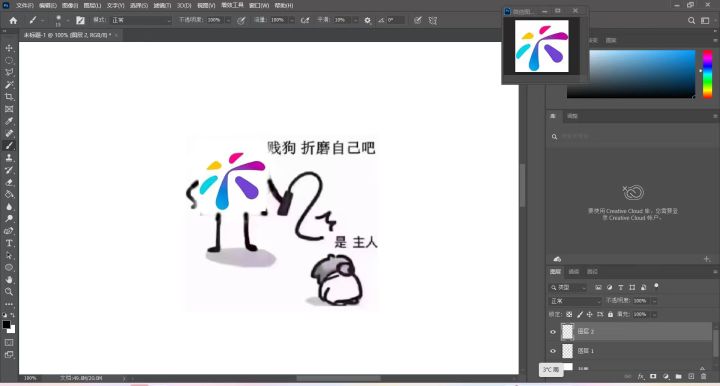Switch to the 图层 layers tab

click(x=556, y=272)
